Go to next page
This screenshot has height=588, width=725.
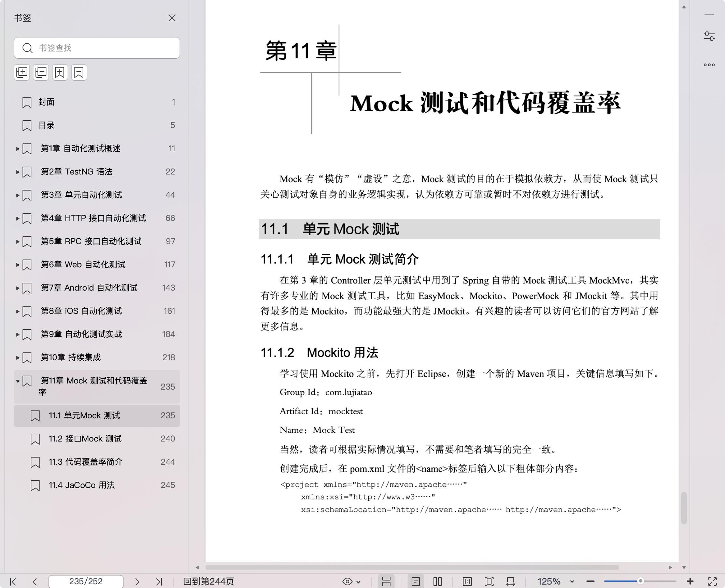[137, 582]
